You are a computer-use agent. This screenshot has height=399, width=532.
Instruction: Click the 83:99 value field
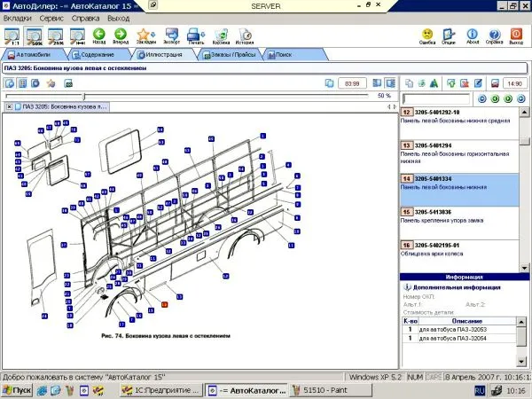click(x=352, y=83)
